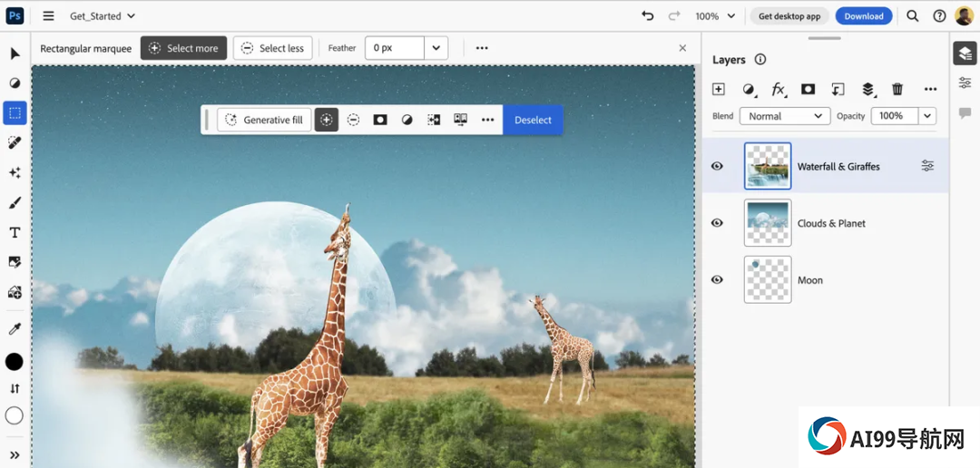Click the Opacity 100% field
The width and height of the screenshot is (980, 468).
click(x=895, y=116)
